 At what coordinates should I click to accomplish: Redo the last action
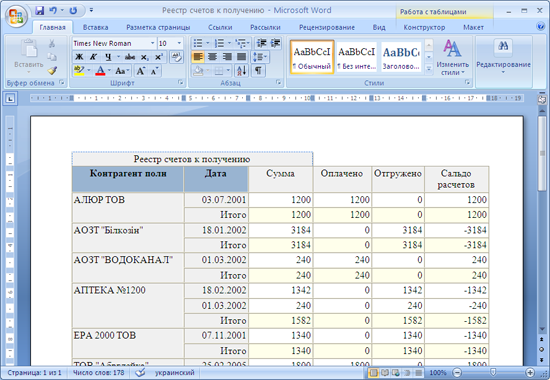[73, 11]
